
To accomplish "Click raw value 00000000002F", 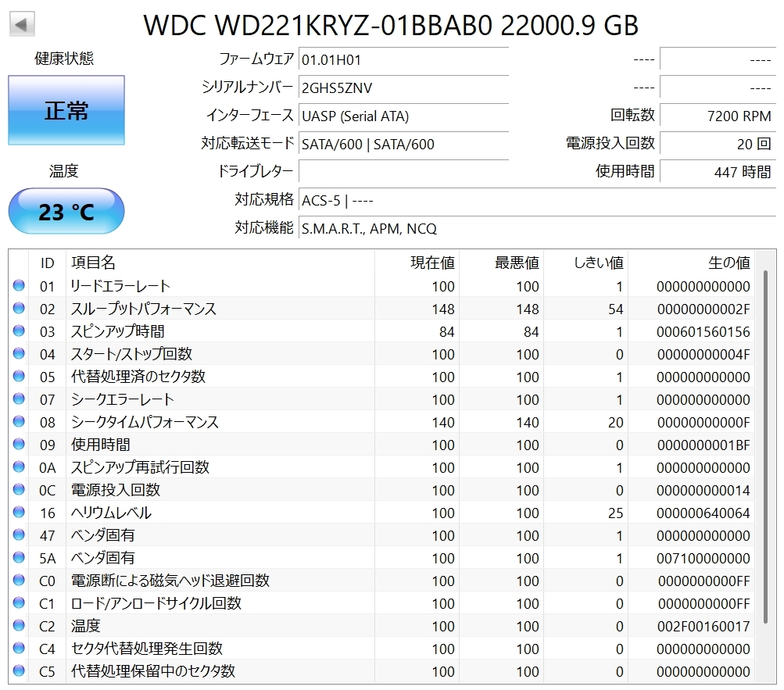I will [703, 309].
